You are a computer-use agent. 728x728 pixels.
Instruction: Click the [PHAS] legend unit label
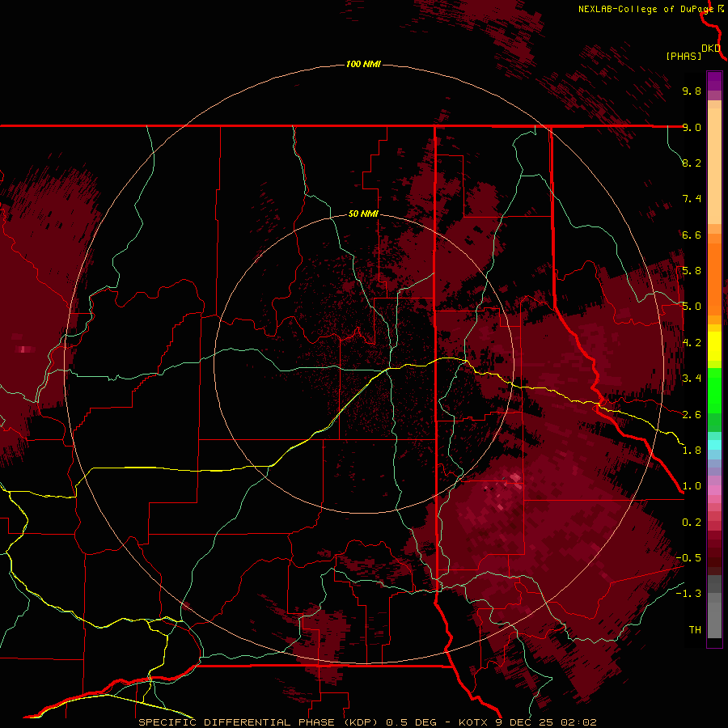click(x=684, y=56)
